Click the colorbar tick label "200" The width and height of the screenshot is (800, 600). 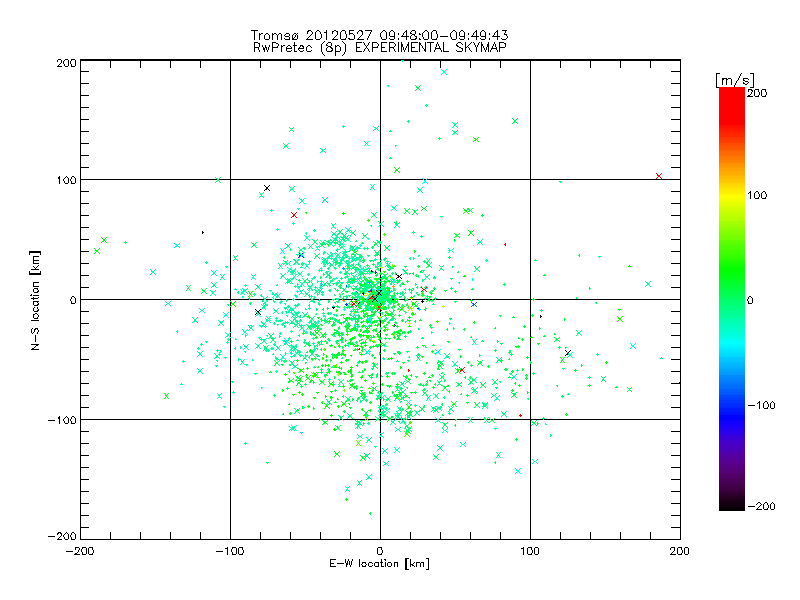[757, 93]
